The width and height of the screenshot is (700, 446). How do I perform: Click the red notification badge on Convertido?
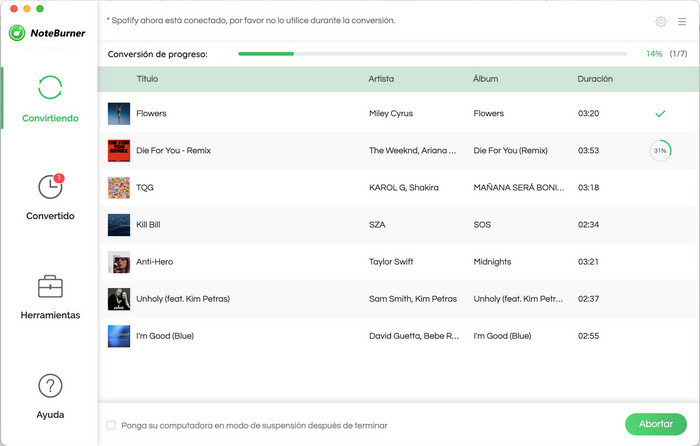pos(59,178)
